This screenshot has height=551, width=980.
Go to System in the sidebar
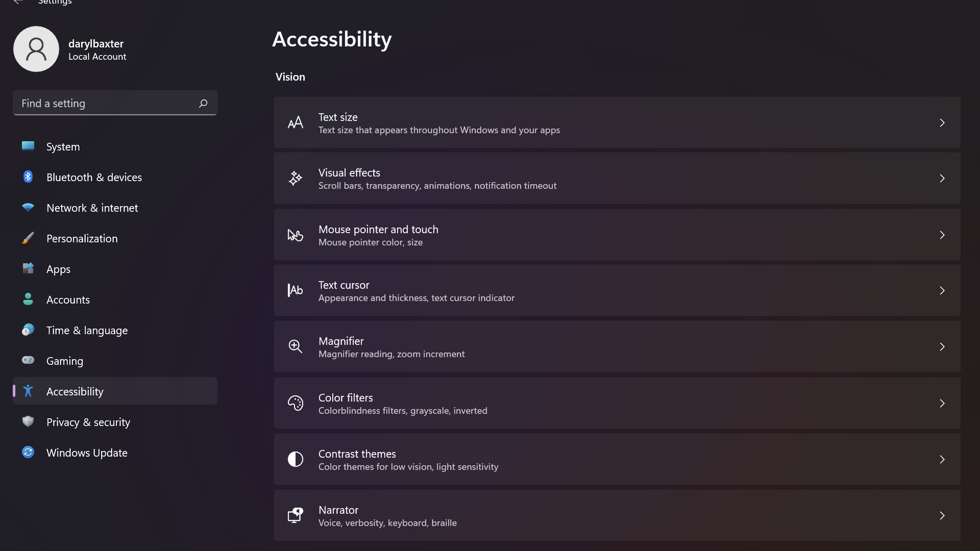pos(63,147)
